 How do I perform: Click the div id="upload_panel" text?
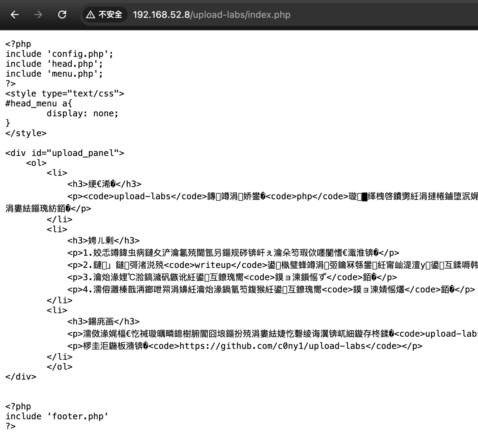click(65, 153)
